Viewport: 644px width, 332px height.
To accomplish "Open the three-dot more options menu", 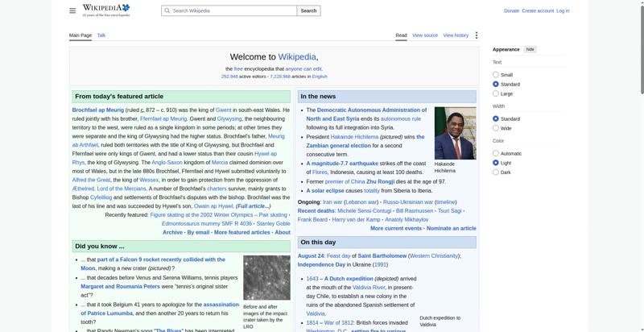I will pos(477,35).
